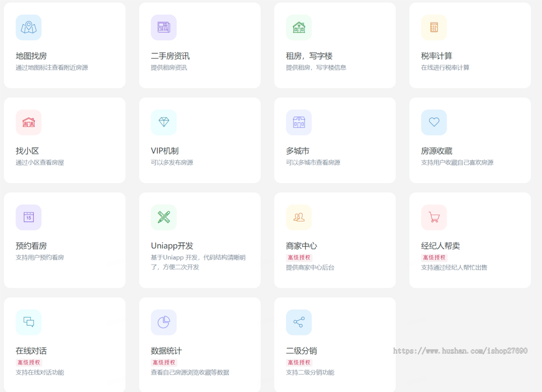
Task: Click the 商家中心 heading
Action: point(302,246)
